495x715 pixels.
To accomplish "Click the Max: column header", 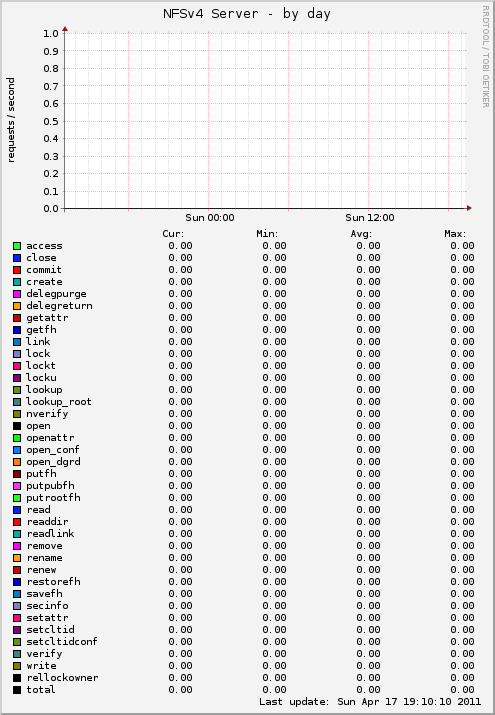I will (455, 234).
